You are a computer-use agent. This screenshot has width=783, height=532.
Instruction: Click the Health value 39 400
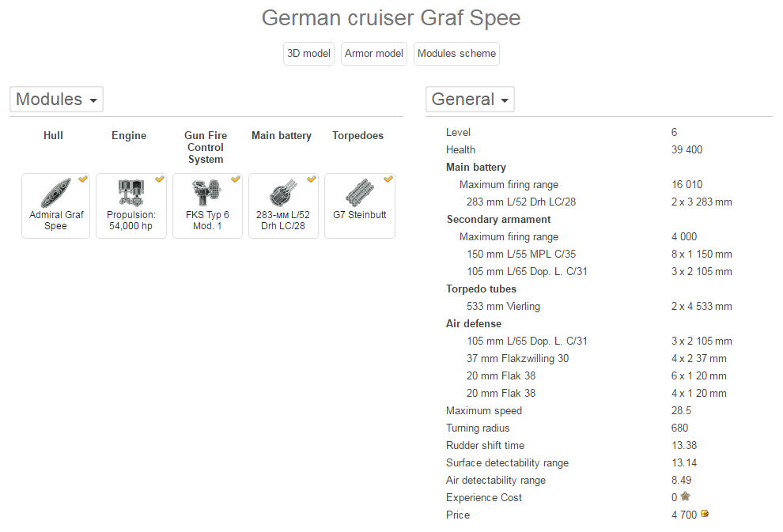coord(687,149)
